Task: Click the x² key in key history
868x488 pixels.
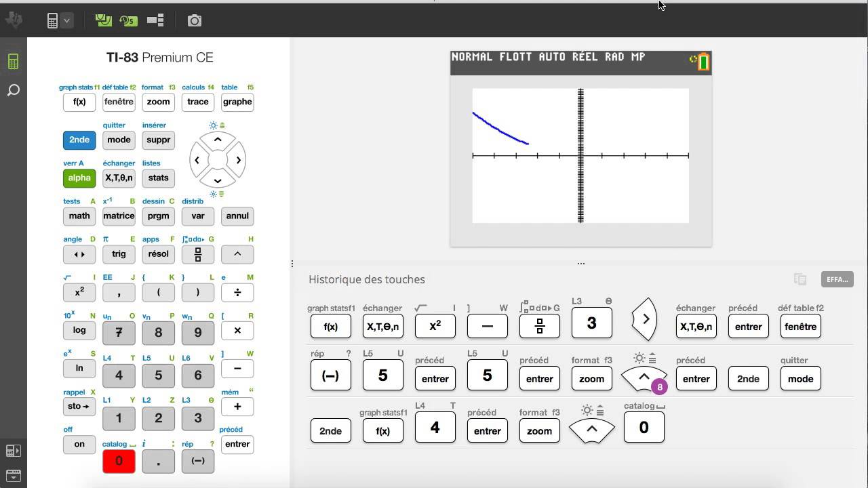Action: [435, 327]
